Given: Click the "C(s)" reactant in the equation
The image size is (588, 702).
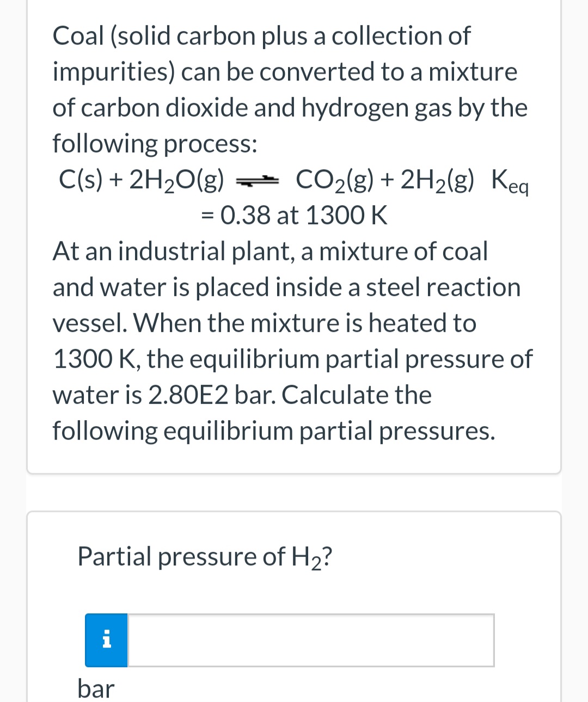Looking at the screenshot, I should point(80,181).
